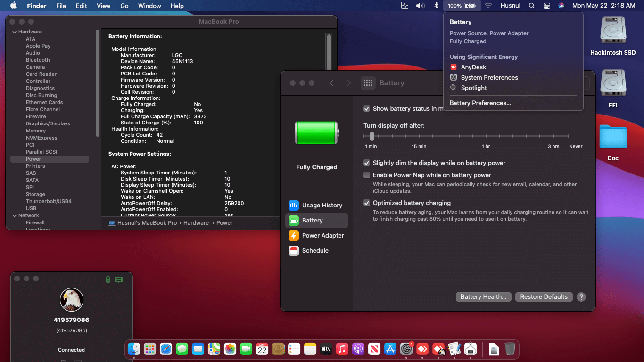Screen dimensions: 644x362
Task: Open Battery help with the question mark button
Action: click(581, 297)
